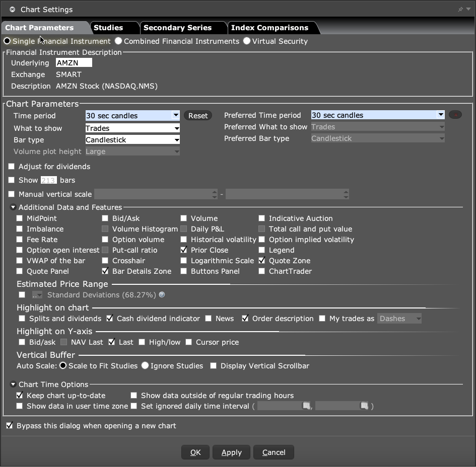
Task: Enable Manual vertical scale checkbox
Action: [x=12, y=194]
